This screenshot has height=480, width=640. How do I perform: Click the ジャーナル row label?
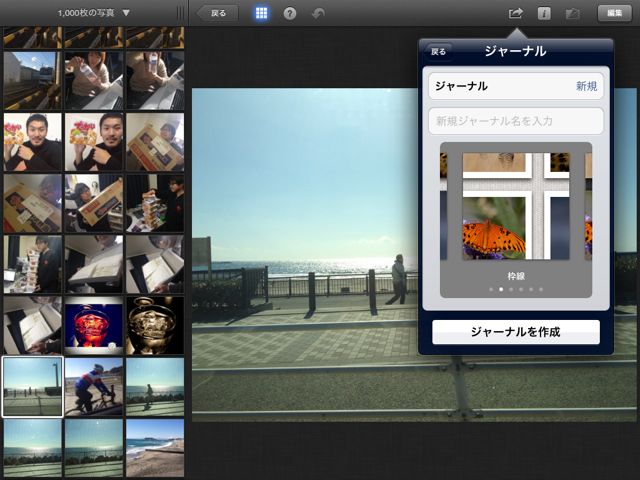[461, 86]
